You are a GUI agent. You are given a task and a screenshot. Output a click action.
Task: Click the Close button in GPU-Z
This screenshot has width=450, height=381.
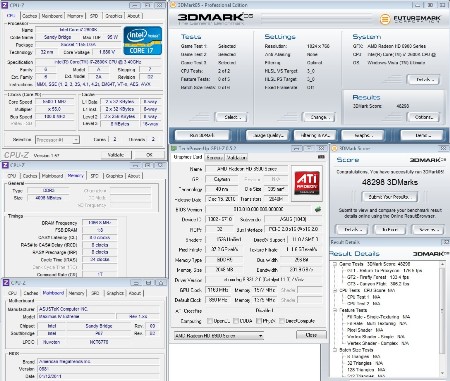(x=311, y=335)
